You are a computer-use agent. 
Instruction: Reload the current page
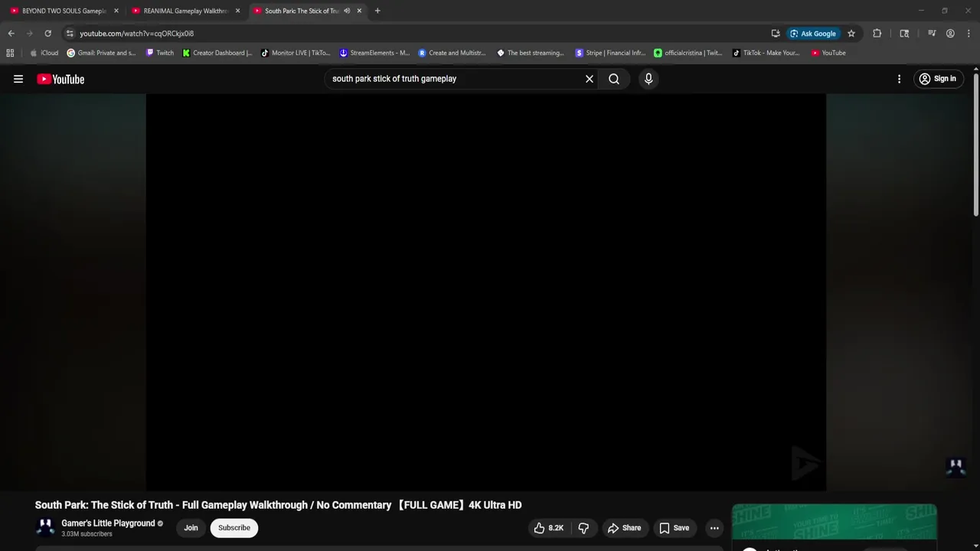[47, 34]
